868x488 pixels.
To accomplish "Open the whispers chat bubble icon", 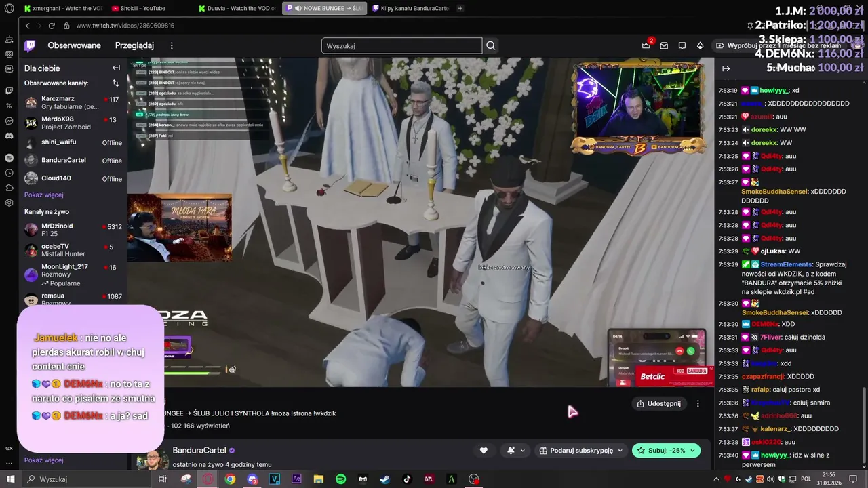I will pyautogui.click(x=682, y=45).
